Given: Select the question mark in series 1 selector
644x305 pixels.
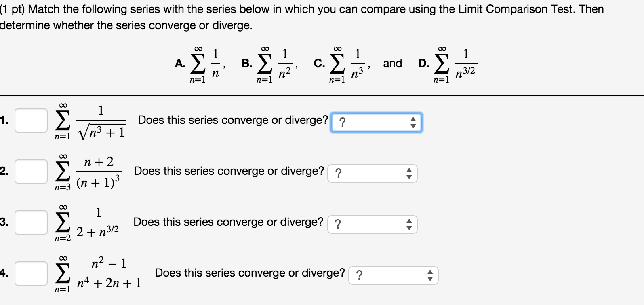Looking at the screenshot, I should [342, 121].
